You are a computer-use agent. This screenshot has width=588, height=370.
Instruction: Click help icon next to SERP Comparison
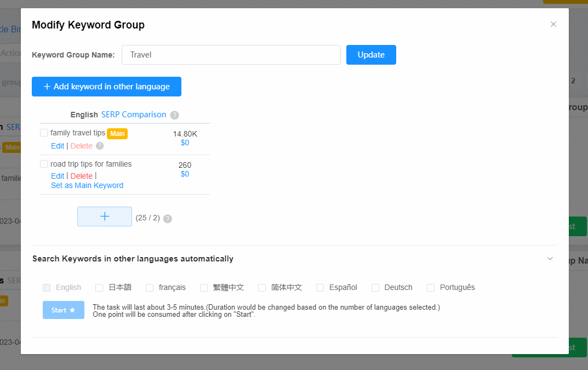coord(174,115)
